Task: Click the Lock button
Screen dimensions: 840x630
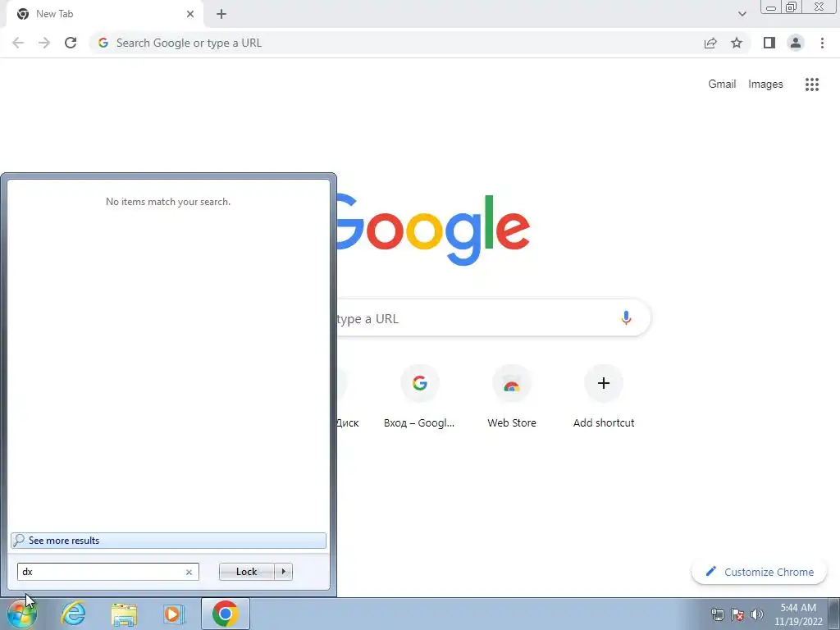Action: pyautogui.click(x=246, y=572)
